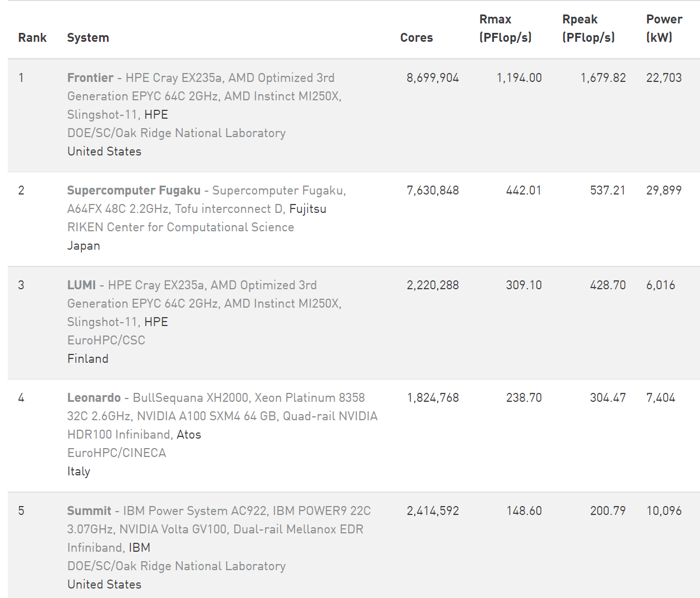The width and height of the screenshot is (700, 598).
Task: Open the EuroHPC/CSC site link
Action: [106, 341]
